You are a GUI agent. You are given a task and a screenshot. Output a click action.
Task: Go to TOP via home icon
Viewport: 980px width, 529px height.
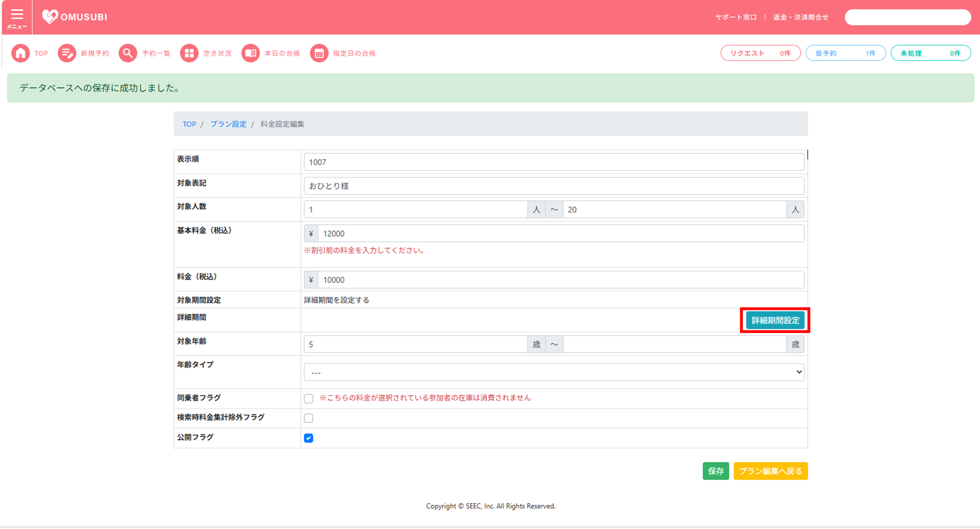tap(21, 53)
